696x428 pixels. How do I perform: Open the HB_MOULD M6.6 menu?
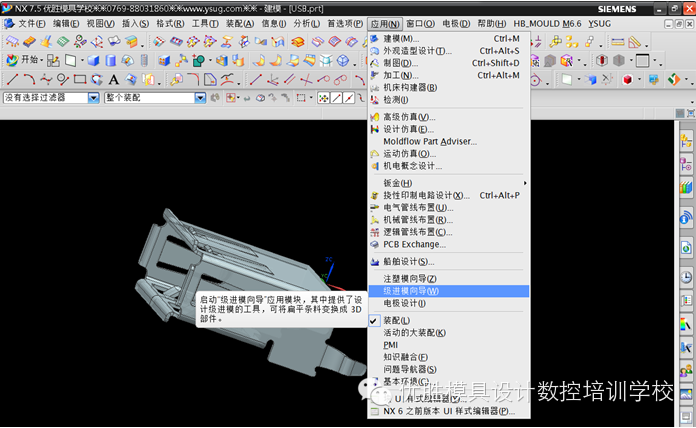[547, 24]
